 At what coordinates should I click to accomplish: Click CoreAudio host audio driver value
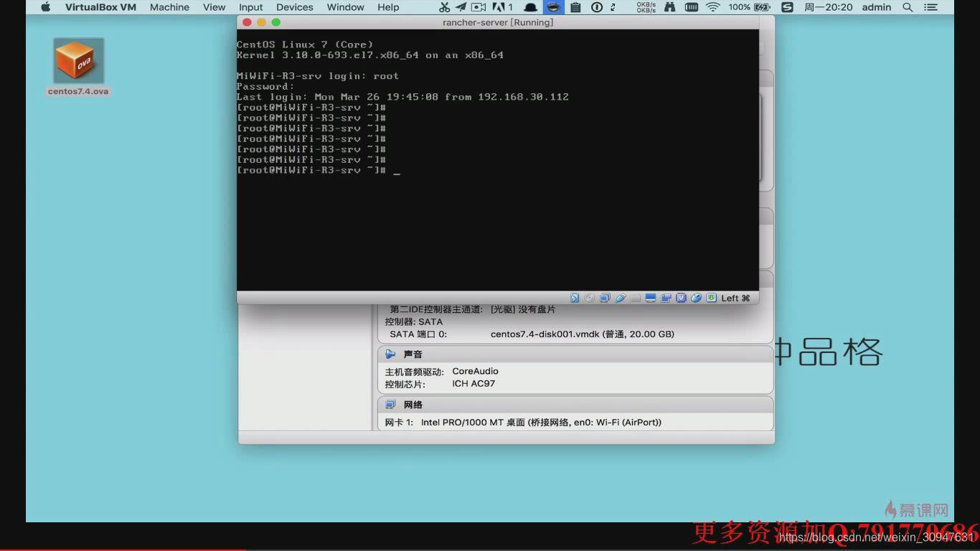pos(475,372)
